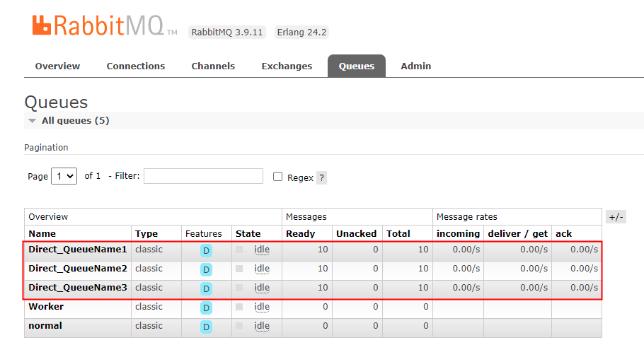
Task: Click the idle state of Direct_QueueName3
Action: tap(262, 288)
